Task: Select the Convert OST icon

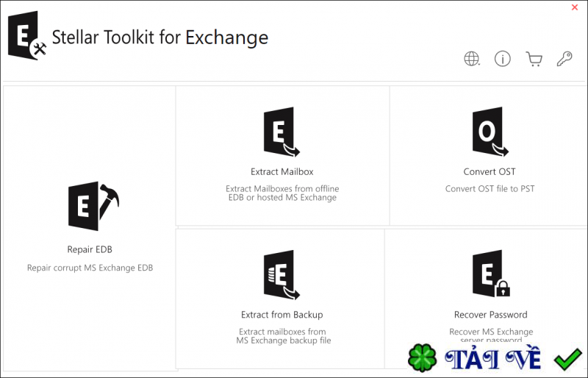Action: coord(490,132)
